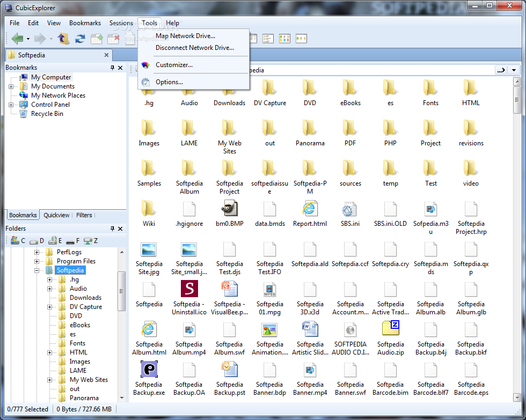The height and width of the screenshot is (420, 526).
Task: Select drive C icon in Folders panel
Action: pyautogui.click(x=18, y=241)
